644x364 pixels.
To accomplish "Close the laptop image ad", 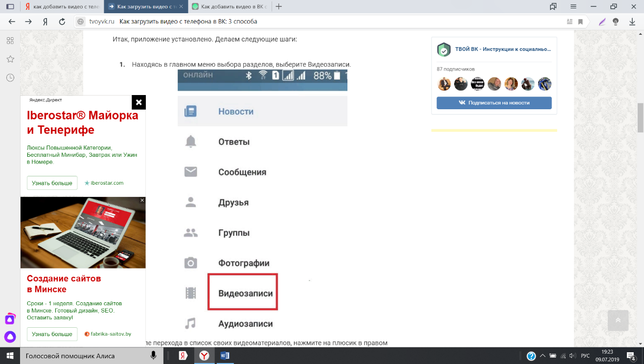I will (142, 200).
